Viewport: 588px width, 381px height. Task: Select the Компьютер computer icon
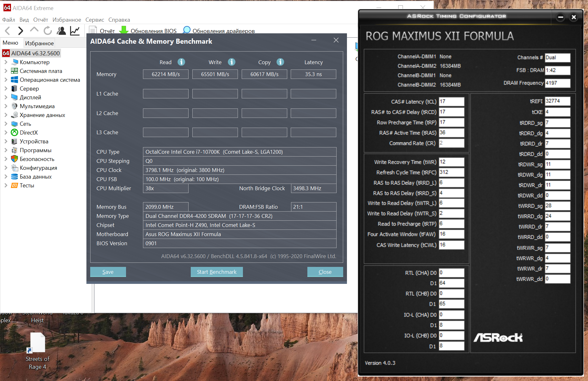click(x=14, y=62)
